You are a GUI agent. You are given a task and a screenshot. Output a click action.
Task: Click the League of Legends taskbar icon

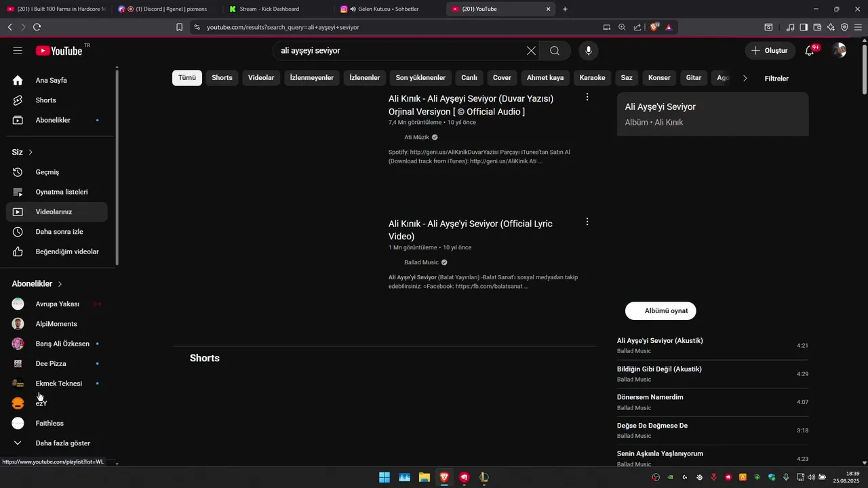484,477
